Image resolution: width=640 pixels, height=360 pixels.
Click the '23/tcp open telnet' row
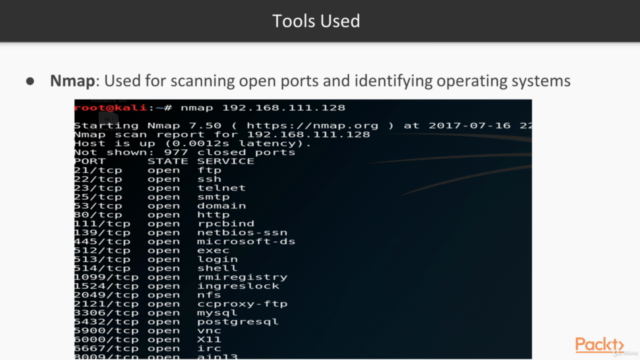[160, 189]
